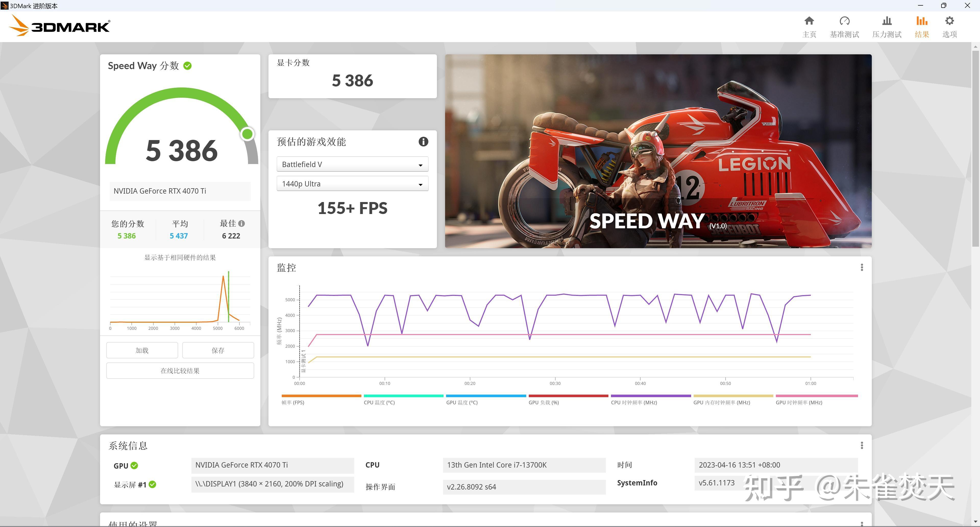
Task: Click the green check beside 显示屏 #1
Action: point(153,484)
